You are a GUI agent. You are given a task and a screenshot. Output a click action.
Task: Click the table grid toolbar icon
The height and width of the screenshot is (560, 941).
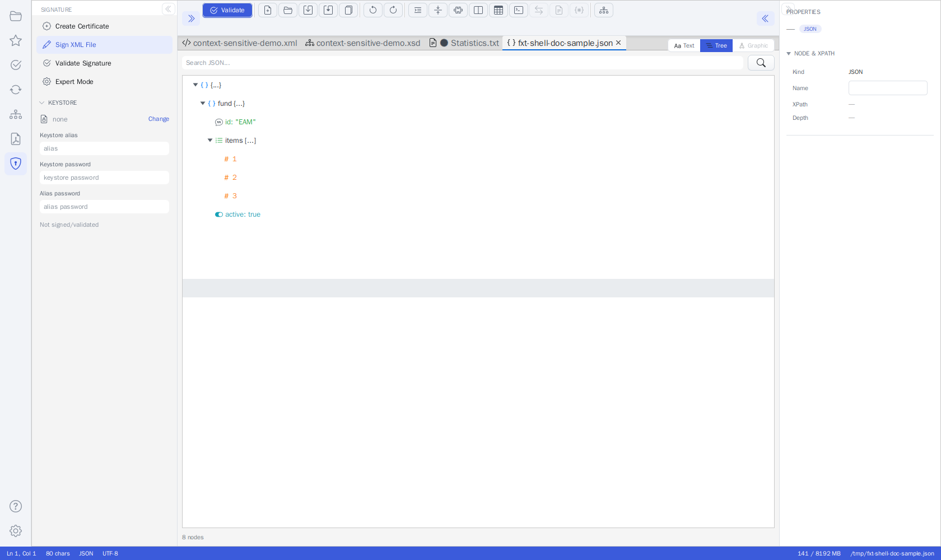pyautogui.click(x=499, y=10)
